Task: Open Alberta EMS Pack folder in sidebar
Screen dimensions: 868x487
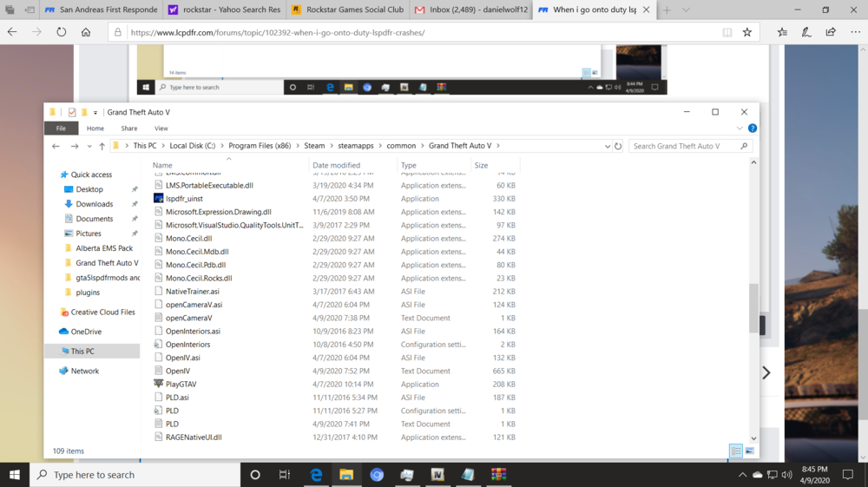Action: tap(104, 248)
